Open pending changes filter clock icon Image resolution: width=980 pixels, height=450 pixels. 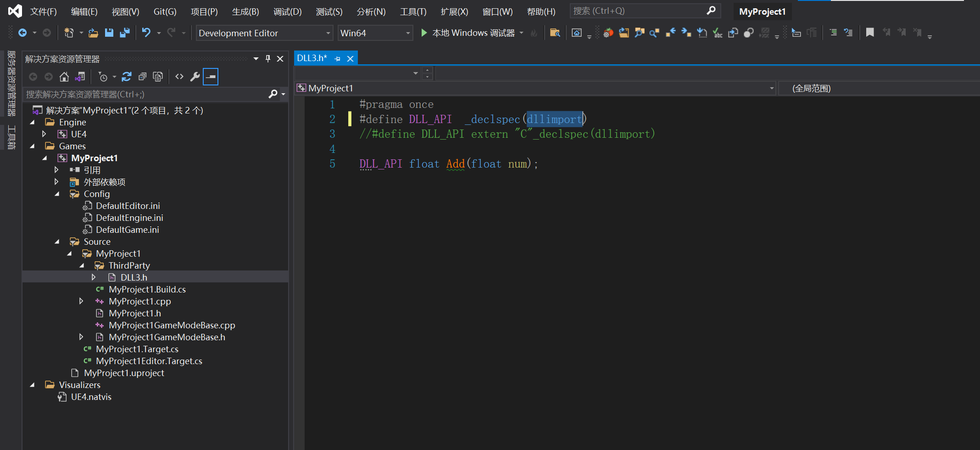click(103, 77)
